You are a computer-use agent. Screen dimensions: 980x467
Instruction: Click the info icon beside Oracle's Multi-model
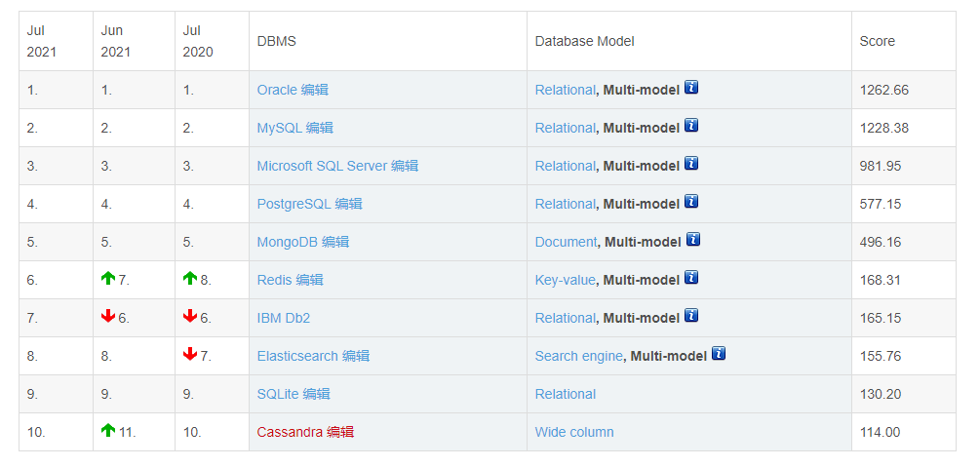click(x=691, y=87)
